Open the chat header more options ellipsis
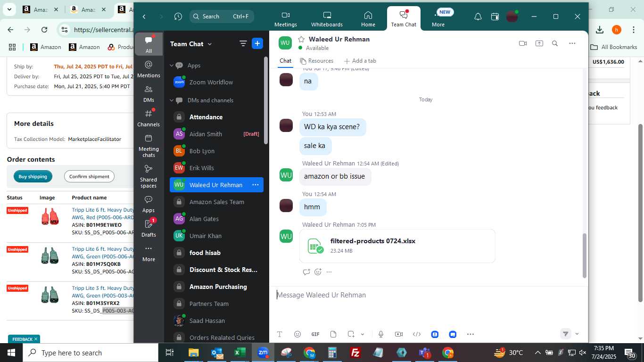 click(572, 43)
